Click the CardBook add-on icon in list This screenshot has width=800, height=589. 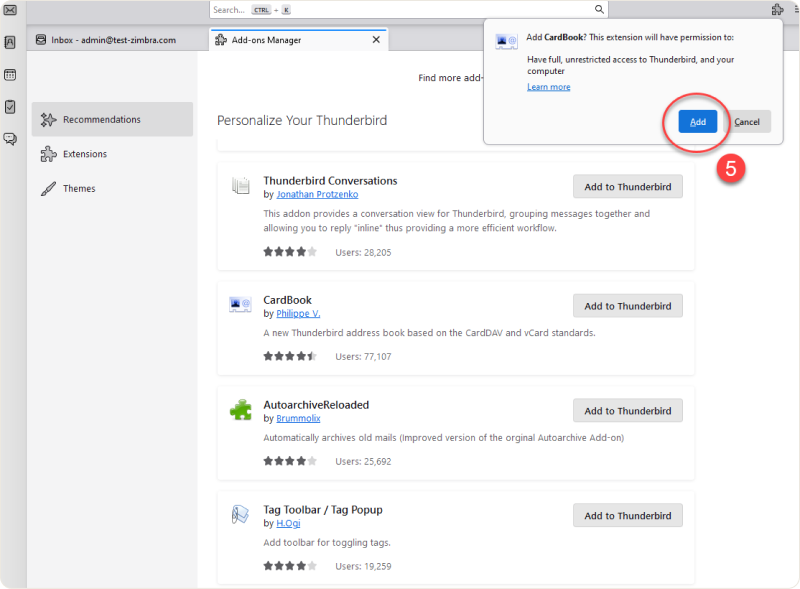point(240,305)
